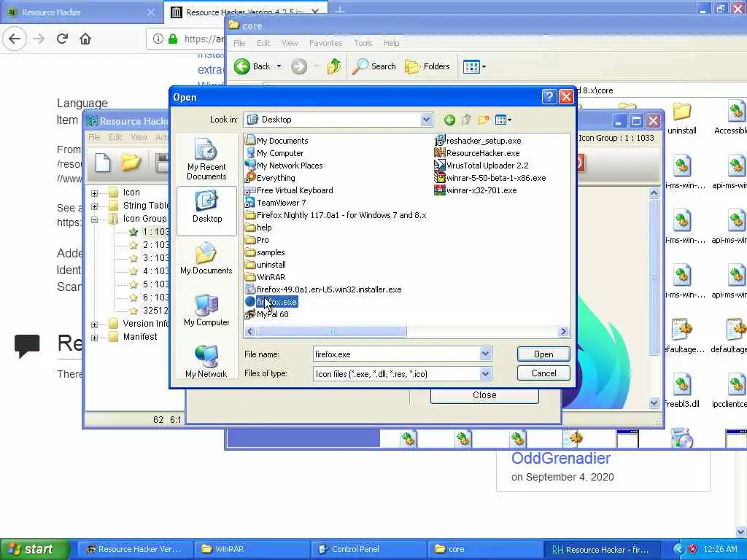Click Back button in core window
Viewport: 747px width, 560px height.
click(x=252, y=66)
